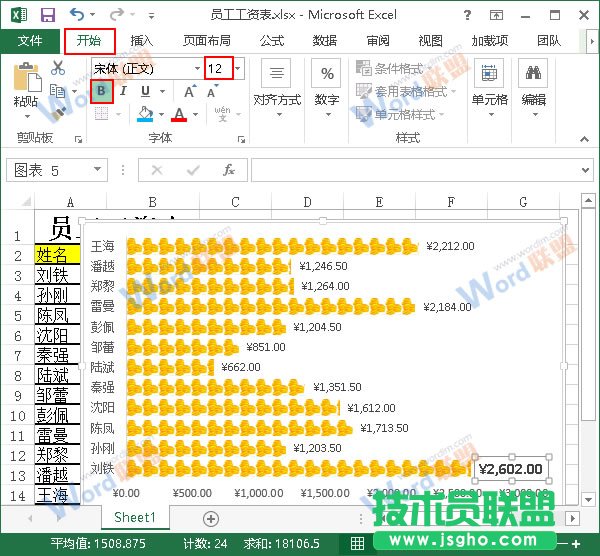Click Format as Table 套用表格格式
The width and height of the screenshot is (600, 556).
coord(406,91)
